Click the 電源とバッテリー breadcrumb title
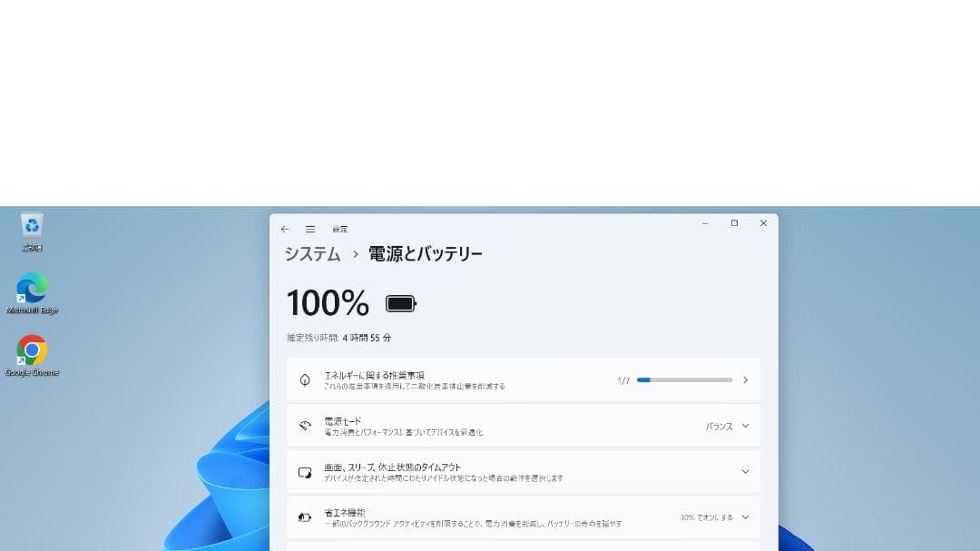This screenshot has height=551, width=980. point(425,254)
